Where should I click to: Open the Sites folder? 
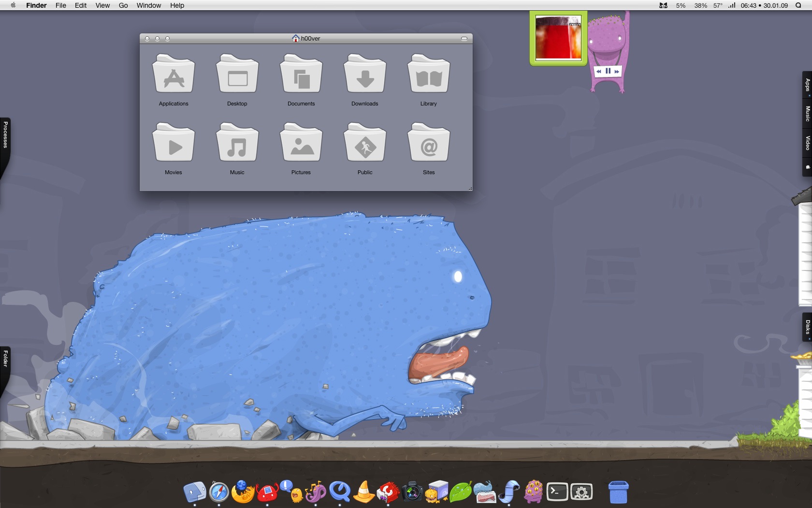point(429,143)
